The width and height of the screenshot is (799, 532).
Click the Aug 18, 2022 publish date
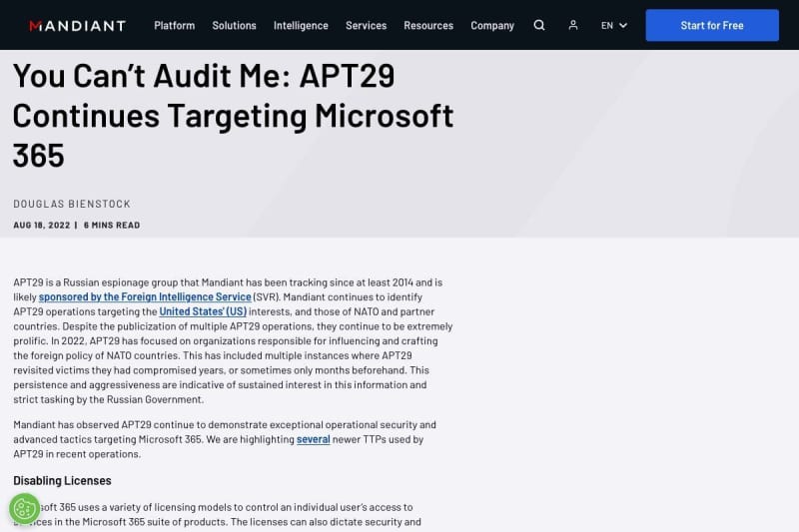coord(42,225)
